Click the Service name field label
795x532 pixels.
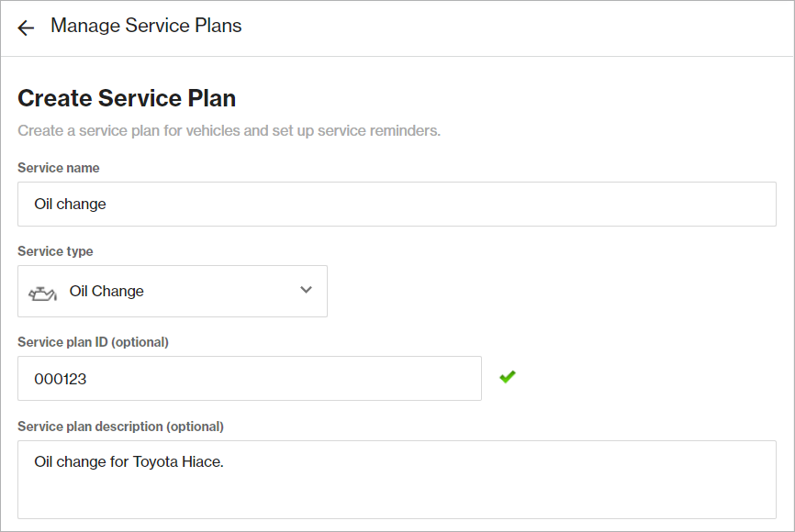point(58,168)
